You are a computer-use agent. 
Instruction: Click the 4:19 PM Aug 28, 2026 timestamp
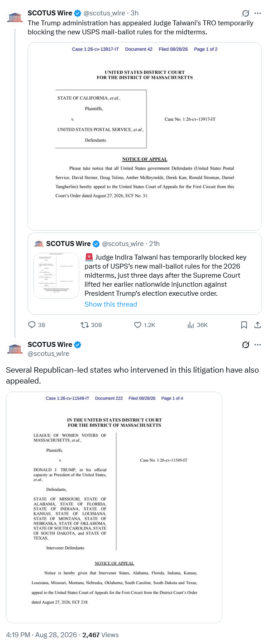click(x=42, y=635)
